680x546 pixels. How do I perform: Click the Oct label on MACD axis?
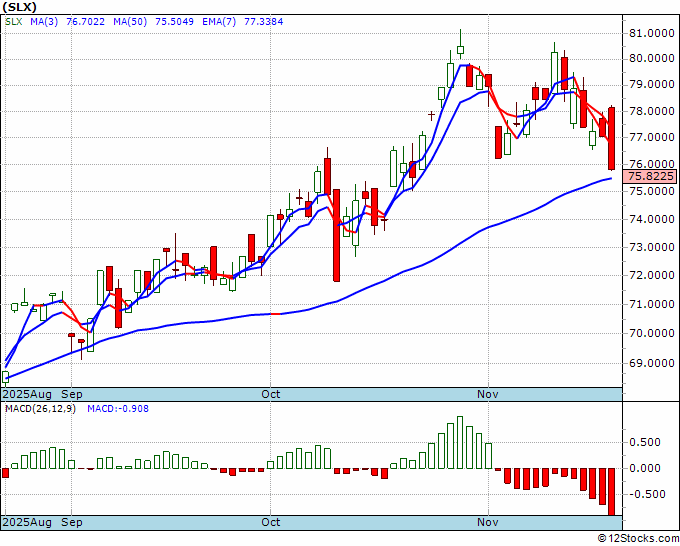point(271,522)
